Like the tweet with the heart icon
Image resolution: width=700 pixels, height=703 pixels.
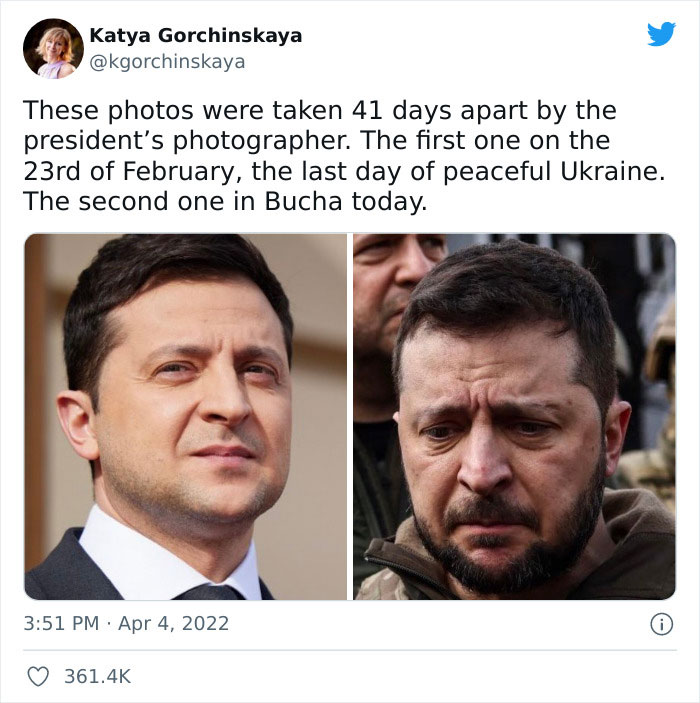[x=38, y=676]
